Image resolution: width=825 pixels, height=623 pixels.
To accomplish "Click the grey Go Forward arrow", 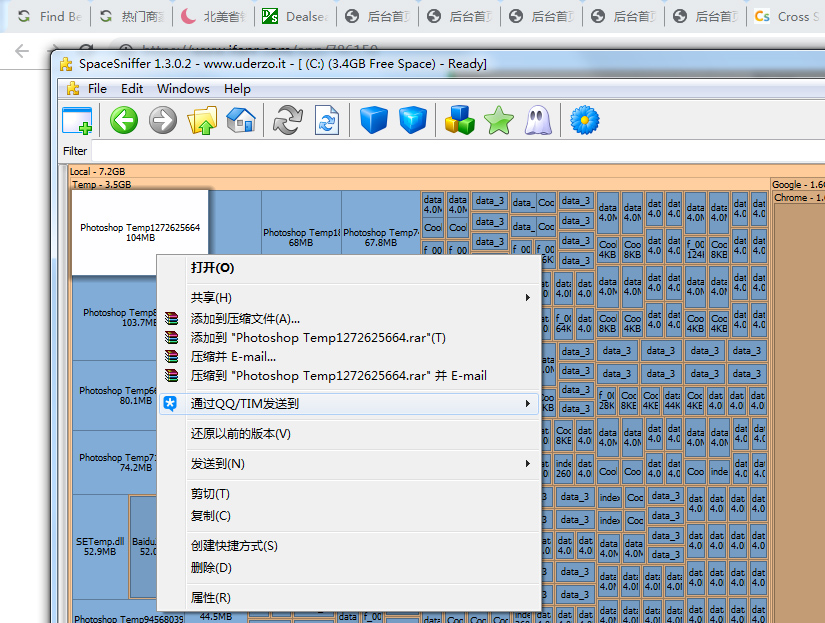I will pyautogui.click(x=162, y=121).
